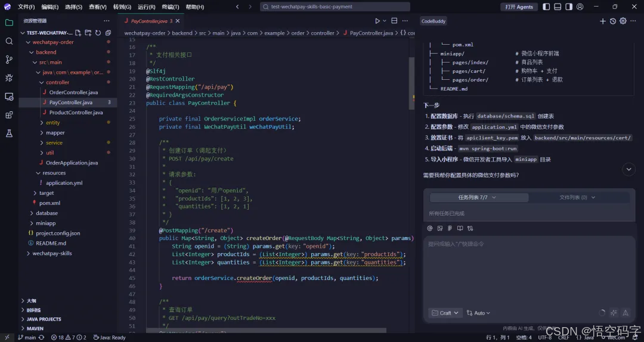
Task: Attach an image to the chat
Action: click(x=440, y=228)
